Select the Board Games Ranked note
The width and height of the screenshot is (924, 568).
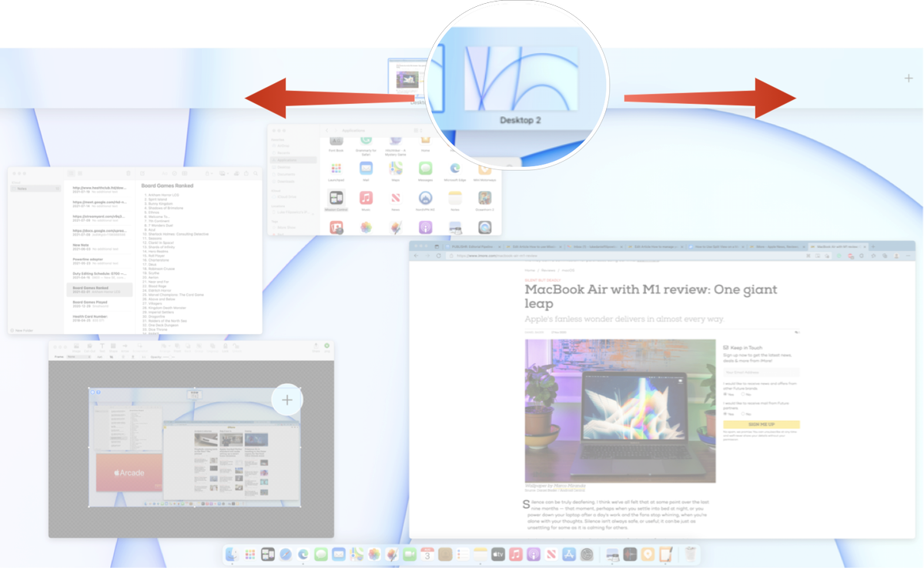tap(100, 290)
